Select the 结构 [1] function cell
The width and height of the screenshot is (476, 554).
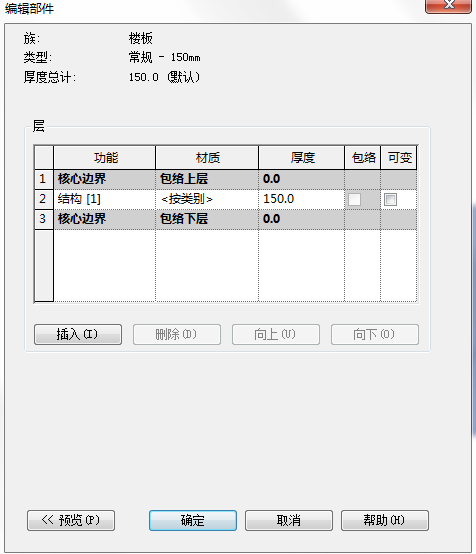(105, 199)
